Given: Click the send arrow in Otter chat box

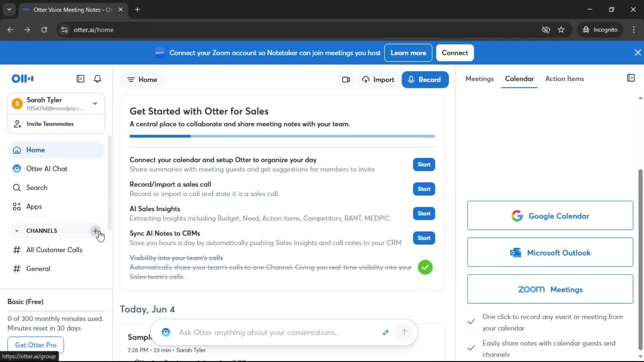Looking at the screenshot, I should click(x=405, y=333).
